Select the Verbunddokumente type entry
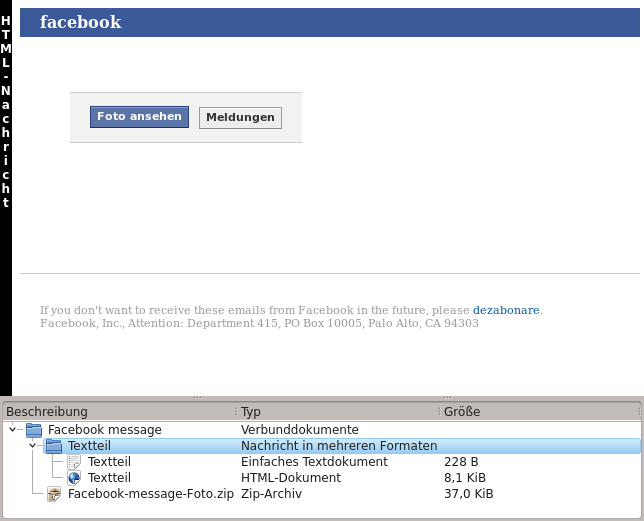Screen dimensions: 644x521 pos(299,430)
